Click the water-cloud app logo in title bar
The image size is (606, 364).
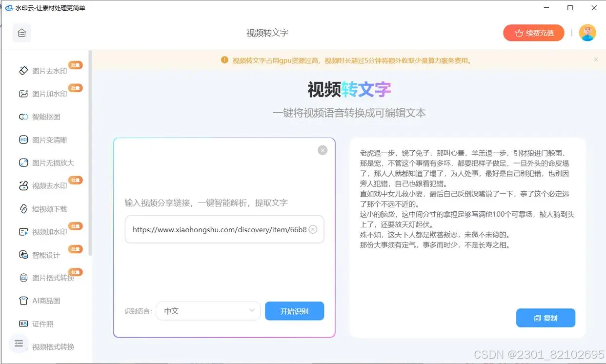pyautogui.click(x=9, y=8)
